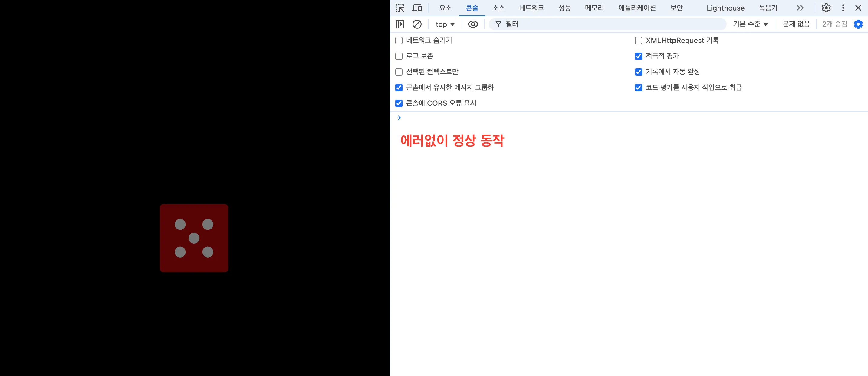Open the 기본 수준 log level dropdown
The height and width of the screenshot is (376, 868).
point(750,24)
